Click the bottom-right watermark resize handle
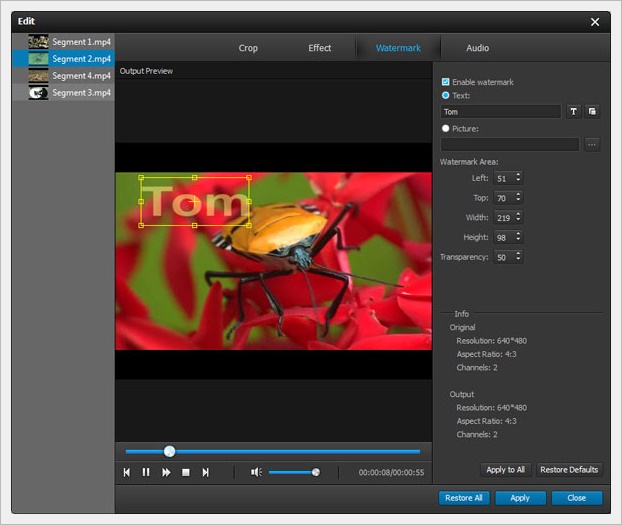 [x=249, y=225]
